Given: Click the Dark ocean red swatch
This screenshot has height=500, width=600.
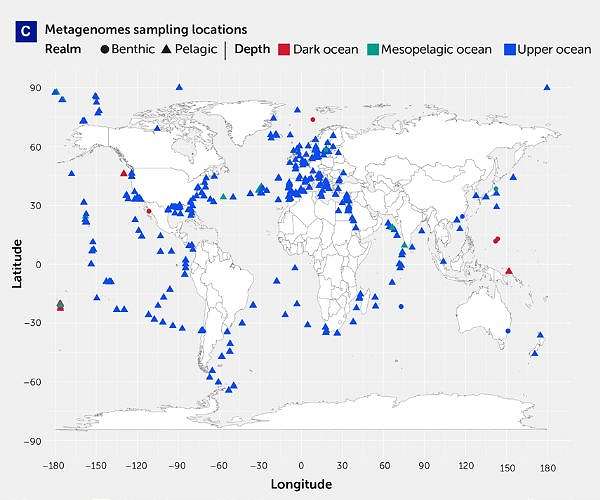Looking at the screenshot, I should (x=283, y=49).
